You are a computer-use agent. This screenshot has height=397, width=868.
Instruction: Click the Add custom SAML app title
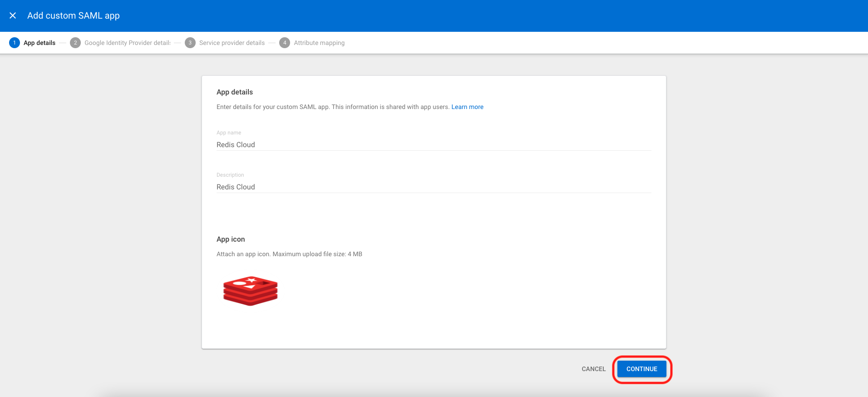[74, 15]
